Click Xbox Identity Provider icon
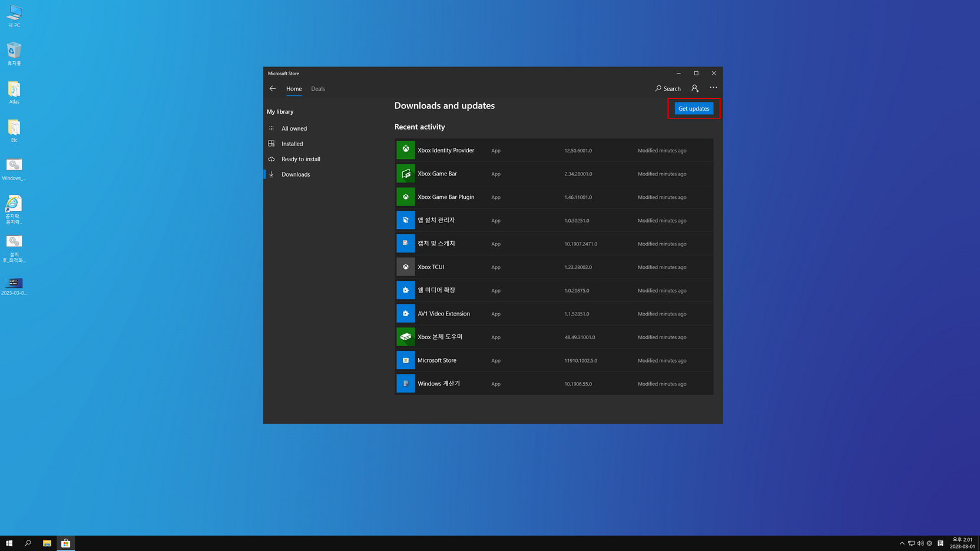Viewport: 980px width, 551px height. click(406, 150)
